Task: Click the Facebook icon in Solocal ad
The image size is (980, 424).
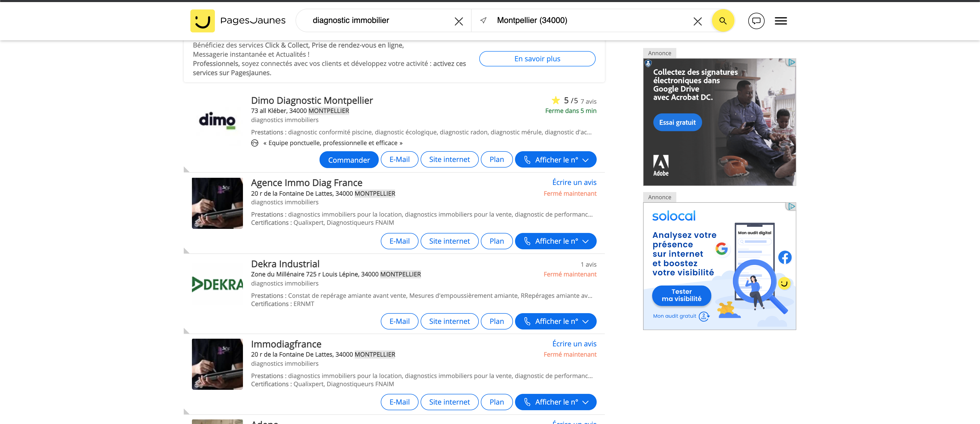Action: [x=785, y=257]
